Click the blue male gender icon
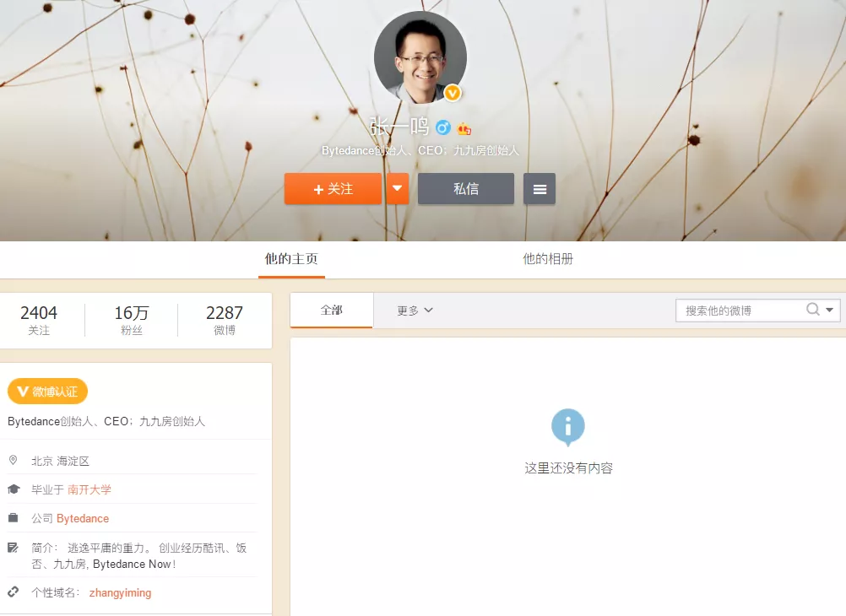Viewport: 846px width, 616px height. pyautogui.click(x=443, y=128)
